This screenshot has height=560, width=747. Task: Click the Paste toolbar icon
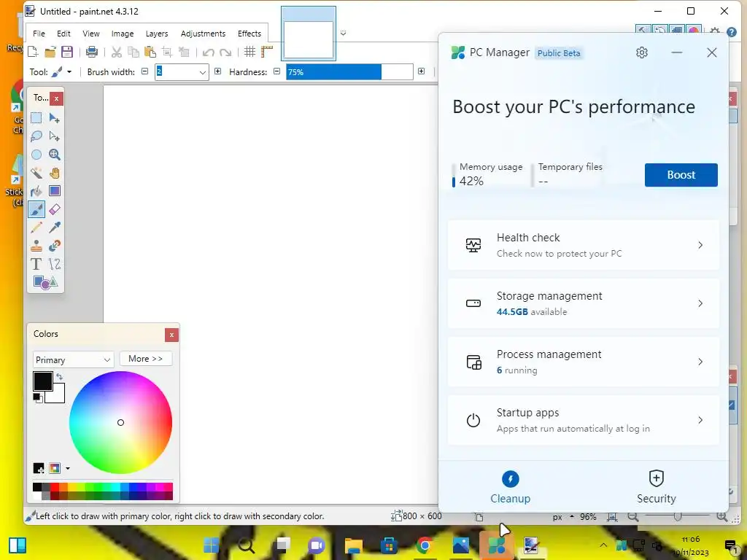coord(150,52)
